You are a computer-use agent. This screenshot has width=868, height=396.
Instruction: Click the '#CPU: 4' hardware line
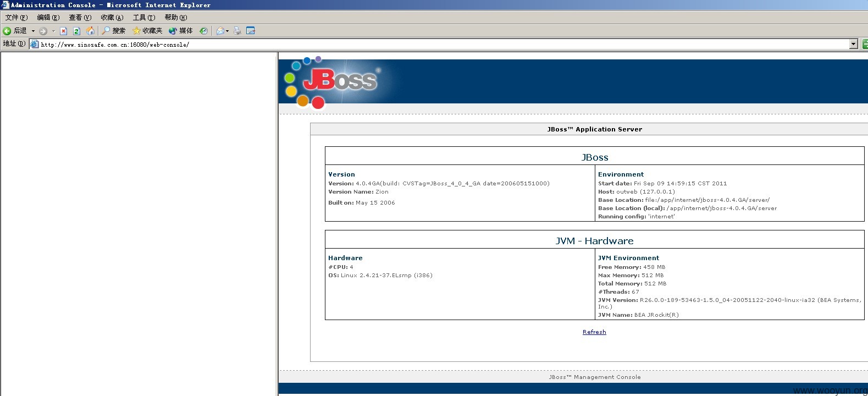tap(341, 267)
